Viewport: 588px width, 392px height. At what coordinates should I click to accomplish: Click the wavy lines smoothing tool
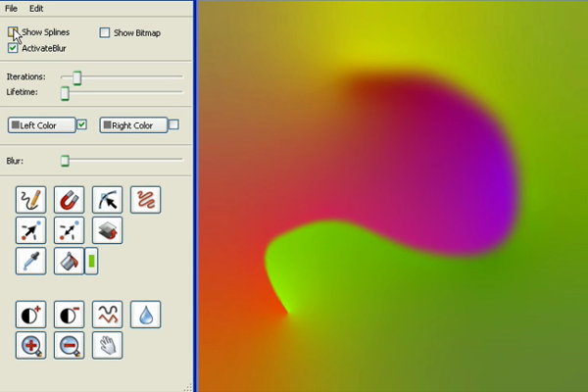tap(107, 315)
